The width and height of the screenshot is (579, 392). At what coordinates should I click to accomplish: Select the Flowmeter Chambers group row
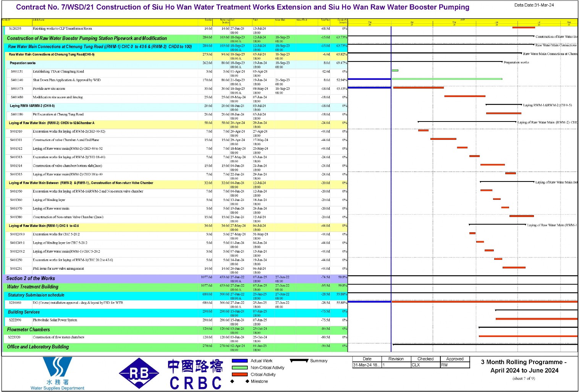coord(176,330)
